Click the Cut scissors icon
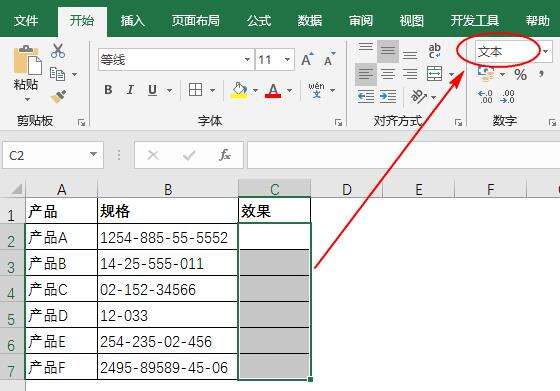560x391 pixels. point(58,51)
